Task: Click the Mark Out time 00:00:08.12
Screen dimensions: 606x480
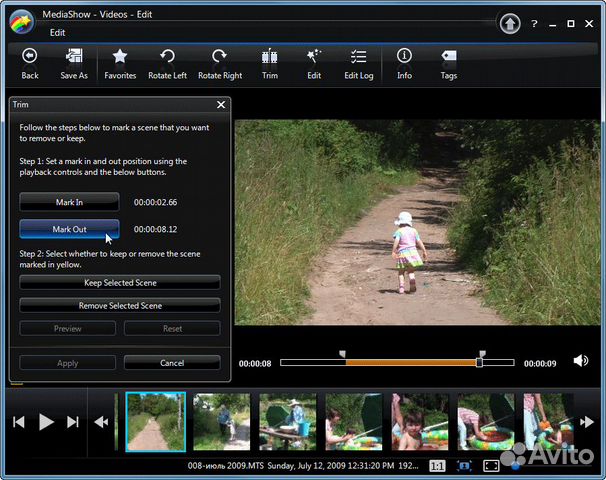Action: (x=155, y=229)
